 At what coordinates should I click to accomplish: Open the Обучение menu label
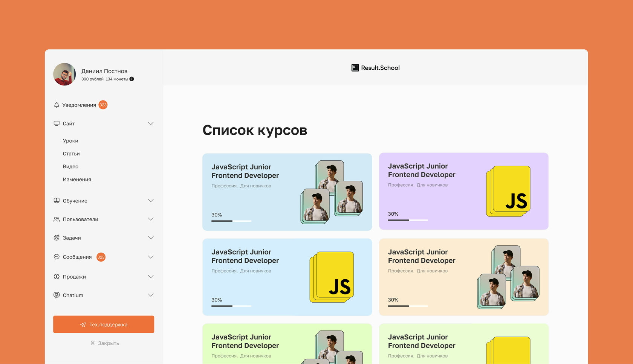[75, 201]
